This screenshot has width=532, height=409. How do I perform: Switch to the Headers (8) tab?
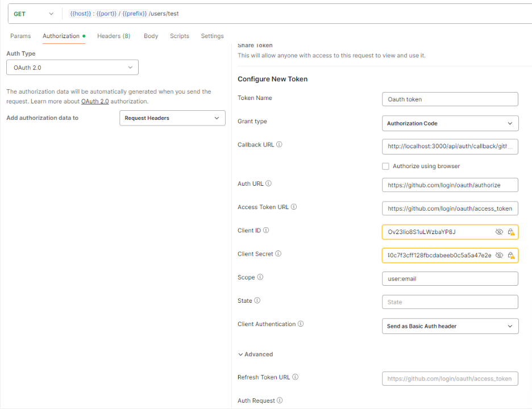click(x=114, y=36)
